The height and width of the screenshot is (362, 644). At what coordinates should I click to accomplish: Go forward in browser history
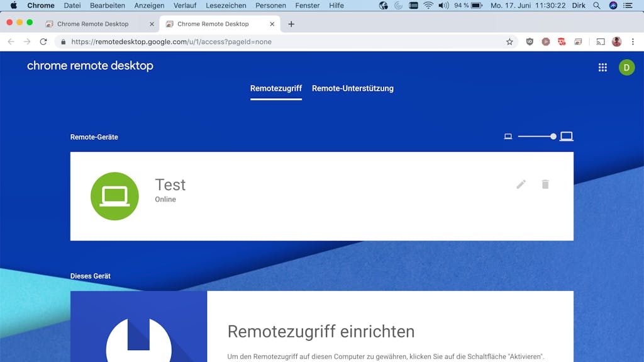[x=27, y=42]
